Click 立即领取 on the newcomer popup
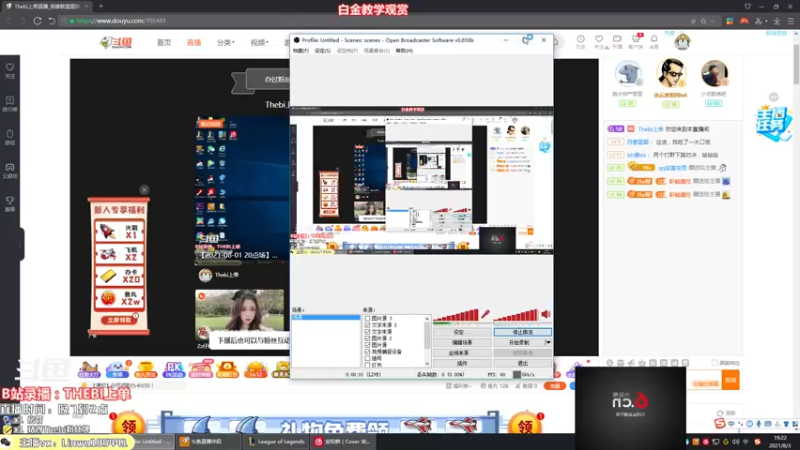800x450 pixels. (x=119, y=320)
